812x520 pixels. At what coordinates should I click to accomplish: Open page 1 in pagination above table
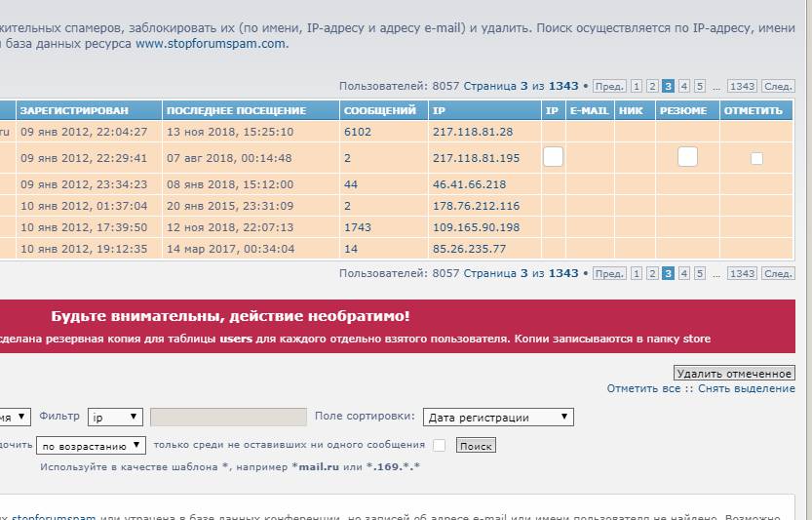click(637, 86)
